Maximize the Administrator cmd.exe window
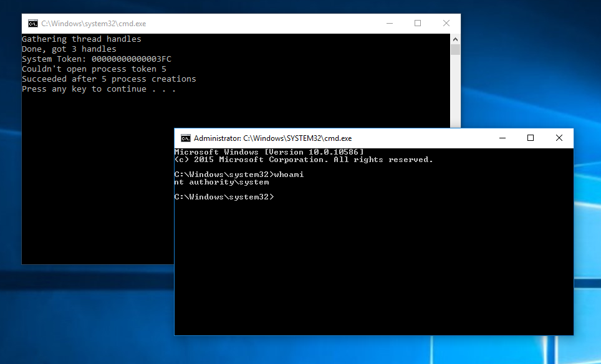This screenshot has height=364, width=601. tap(531, 138)
